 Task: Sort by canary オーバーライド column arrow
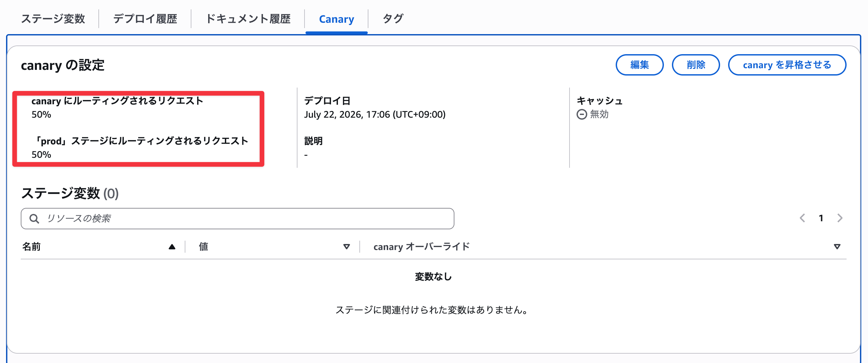pos(837,247)
